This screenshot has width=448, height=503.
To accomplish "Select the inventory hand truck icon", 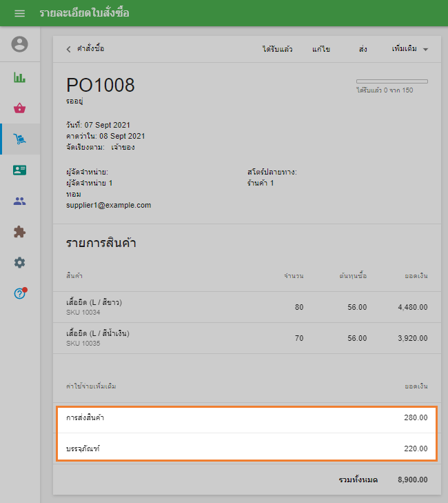I will pos(20,139).
